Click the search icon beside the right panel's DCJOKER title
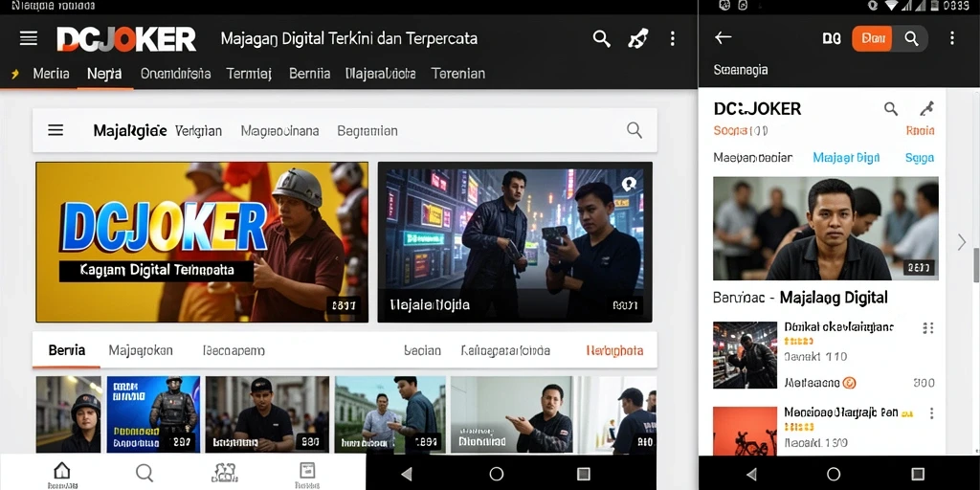The image size is (980, 490). click(x=891, y=109)
